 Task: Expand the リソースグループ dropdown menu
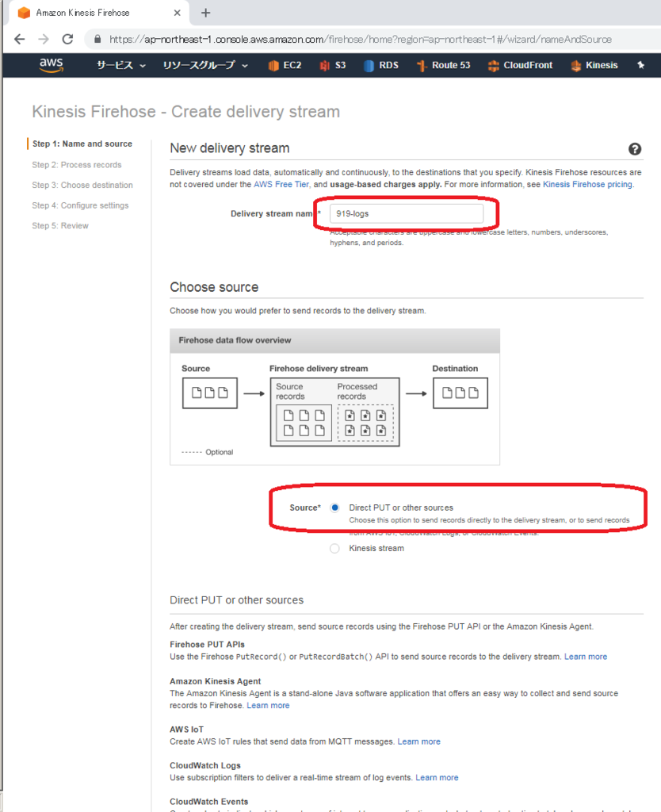(205, 65)
